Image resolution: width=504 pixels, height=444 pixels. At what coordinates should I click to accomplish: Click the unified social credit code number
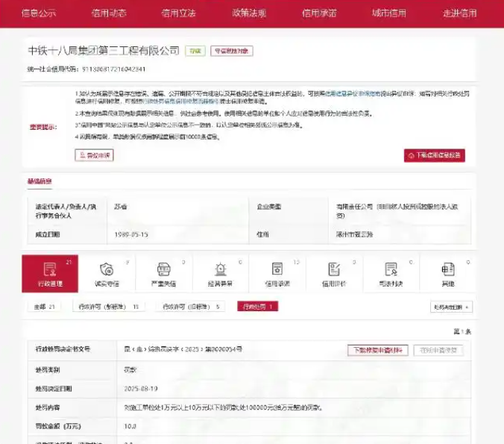point(114,69)
